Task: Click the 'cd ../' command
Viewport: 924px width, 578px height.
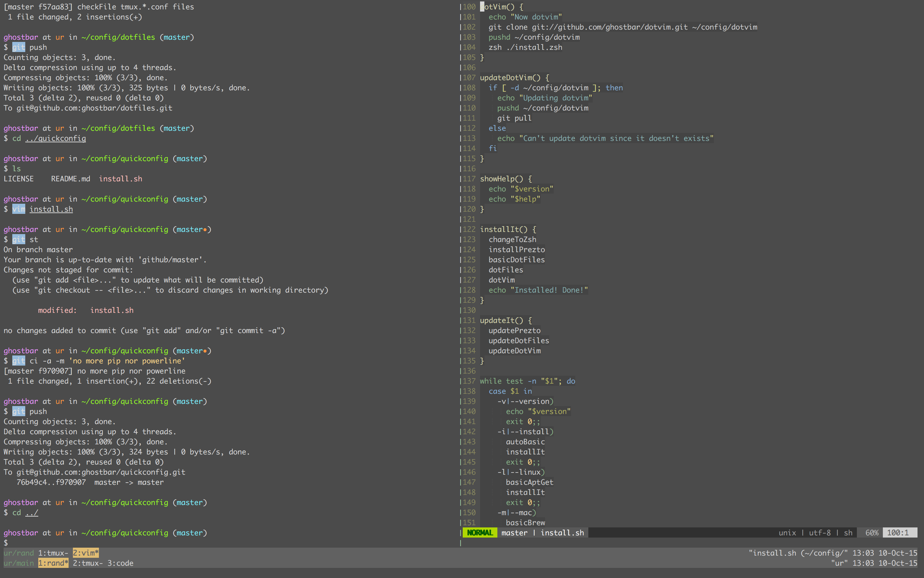Action: click(x=25, y=513)
